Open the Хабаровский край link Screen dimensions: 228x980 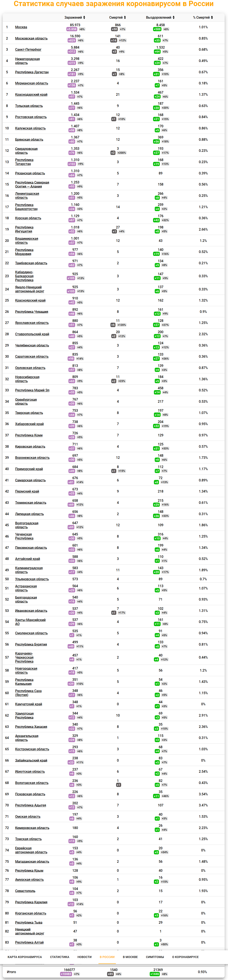pos(29,424)
